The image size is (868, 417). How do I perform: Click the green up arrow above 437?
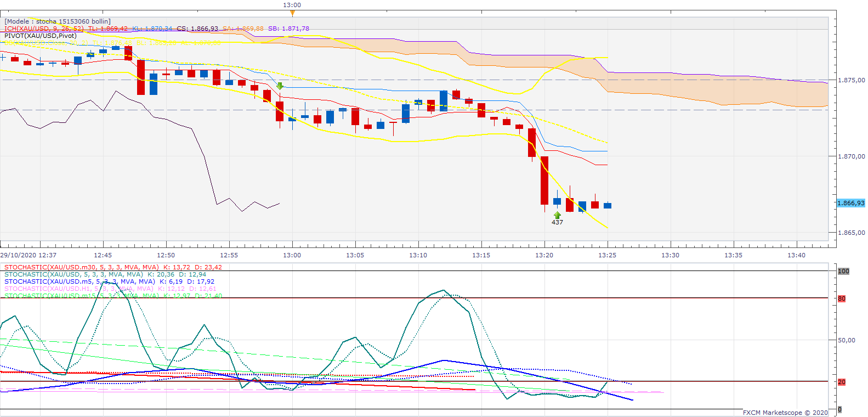[x=557, y=215]
